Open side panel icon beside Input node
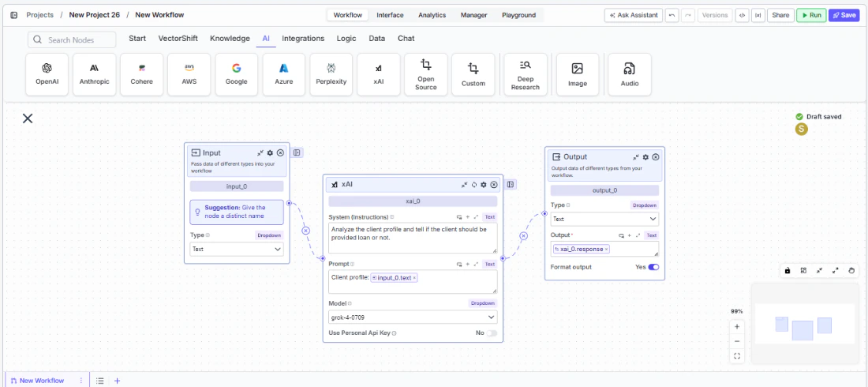Screen dimensions: 868x387 click(297, 152)
